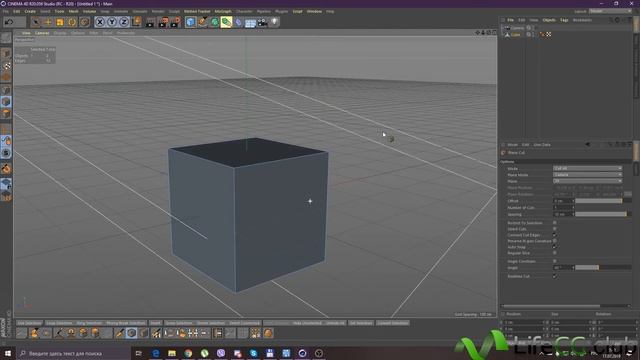Image resolution: width=640 pixels, height=360 pixels.
Task: Open the User Data menu in the Attribute Manager
Action: coord(542,144)
